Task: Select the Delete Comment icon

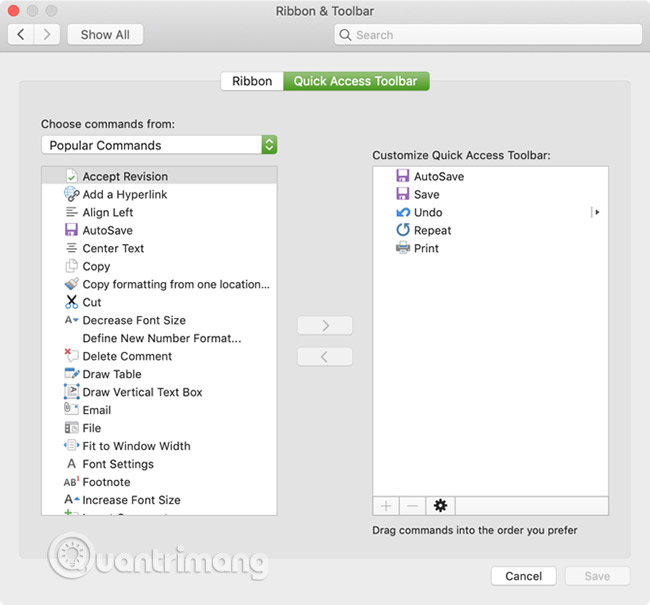Action: [x=71, y=356]
